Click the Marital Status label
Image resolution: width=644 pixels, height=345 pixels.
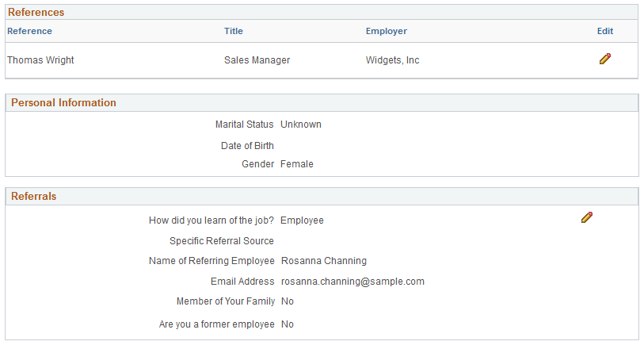245,125
